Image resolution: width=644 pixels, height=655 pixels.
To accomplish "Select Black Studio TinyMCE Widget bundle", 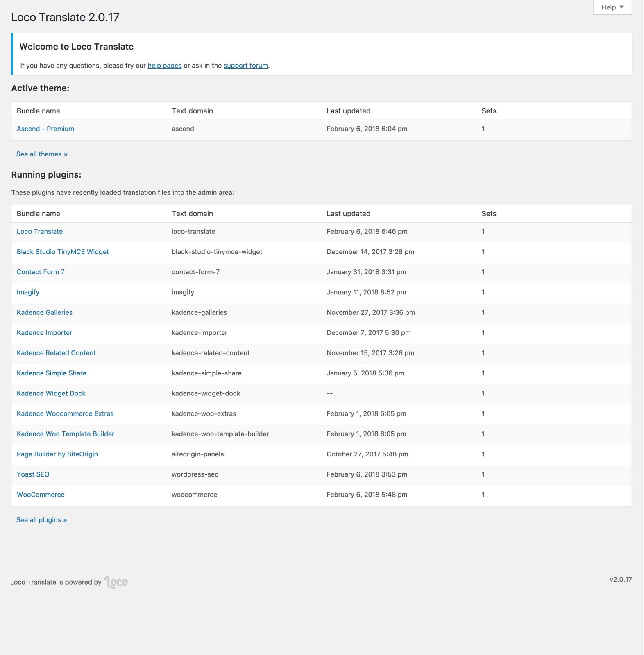I will point(62,252).
